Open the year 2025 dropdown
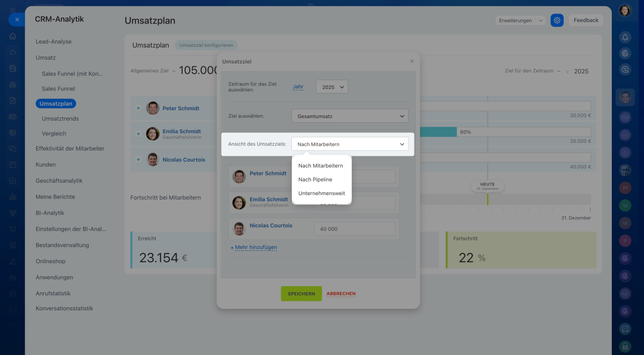 click(x=332, y=87)
